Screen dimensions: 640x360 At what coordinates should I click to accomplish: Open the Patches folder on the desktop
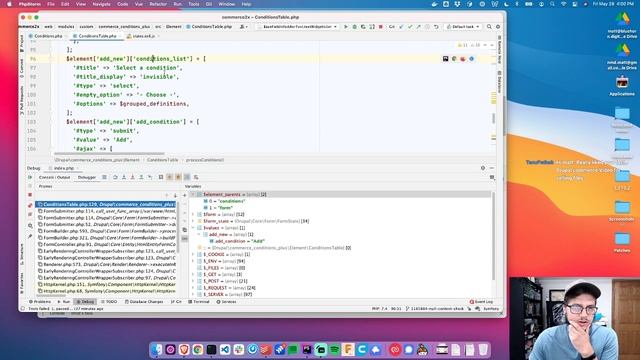[x=622, y=242]
